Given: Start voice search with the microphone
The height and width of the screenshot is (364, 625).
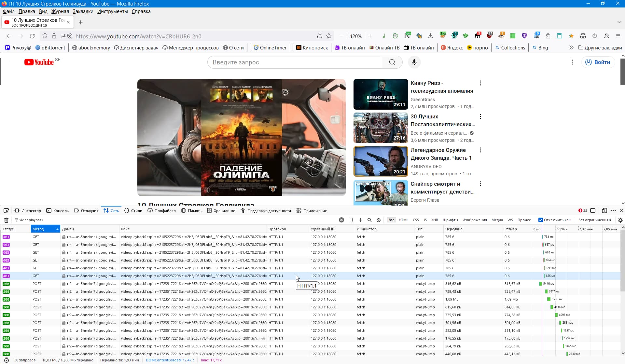Looking at the screenshot, I should point(414,62).
